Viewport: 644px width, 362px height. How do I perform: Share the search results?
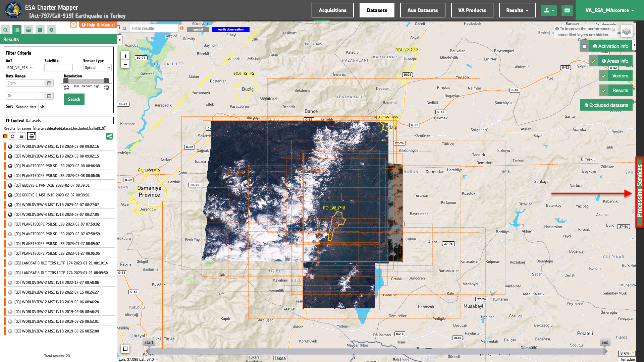[109, 136]
